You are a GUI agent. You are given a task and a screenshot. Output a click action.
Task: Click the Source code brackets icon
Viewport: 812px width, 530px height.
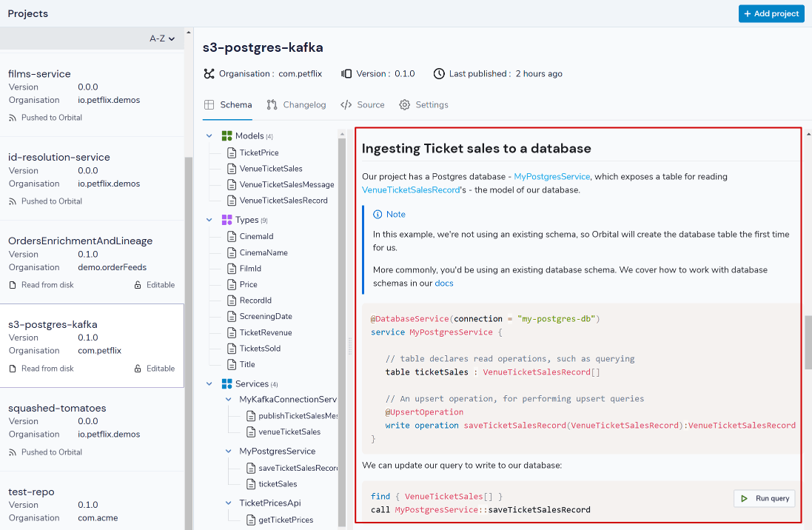tap(346, 104)
